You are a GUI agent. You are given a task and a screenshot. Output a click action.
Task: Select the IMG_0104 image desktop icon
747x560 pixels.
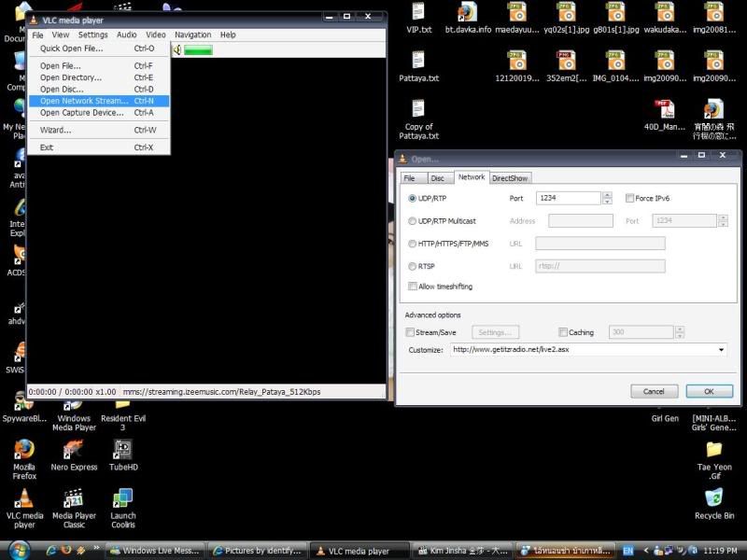pos(616,66)
